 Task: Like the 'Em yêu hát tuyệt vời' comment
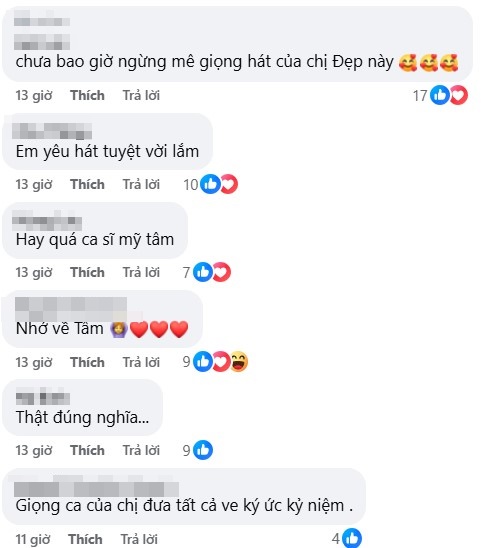coord(87,184)
